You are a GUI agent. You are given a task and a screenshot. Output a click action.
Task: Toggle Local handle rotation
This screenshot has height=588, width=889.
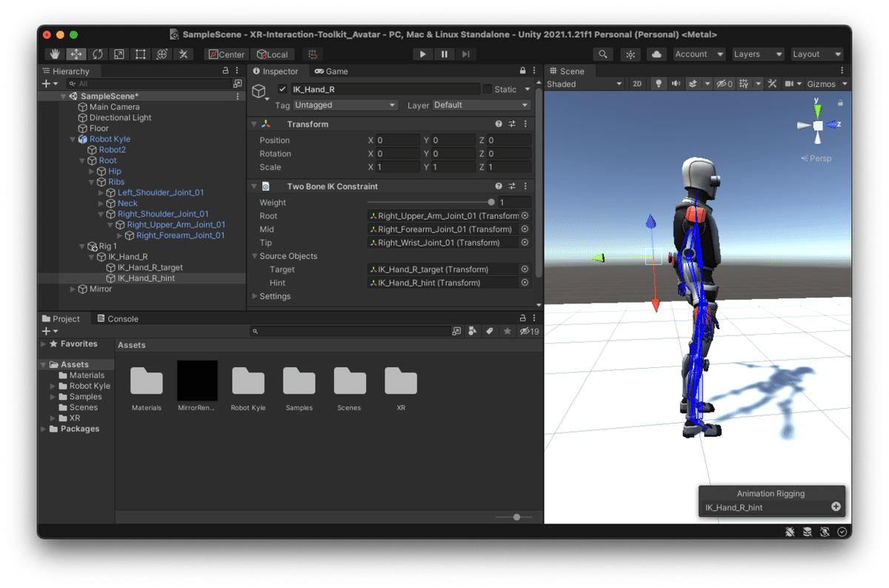[x=273, y=54]
